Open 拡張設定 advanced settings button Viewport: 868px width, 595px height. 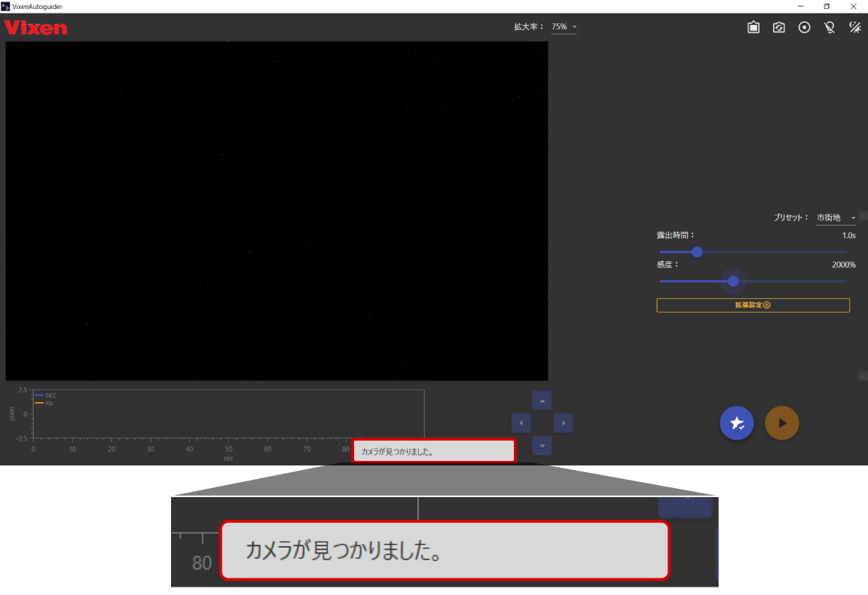pos(753,305)
